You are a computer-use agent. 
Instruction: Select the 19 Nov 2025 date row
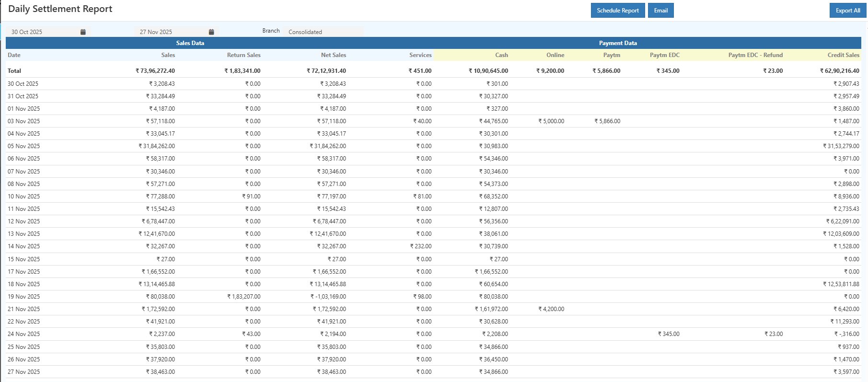click(x=24, y=297)
